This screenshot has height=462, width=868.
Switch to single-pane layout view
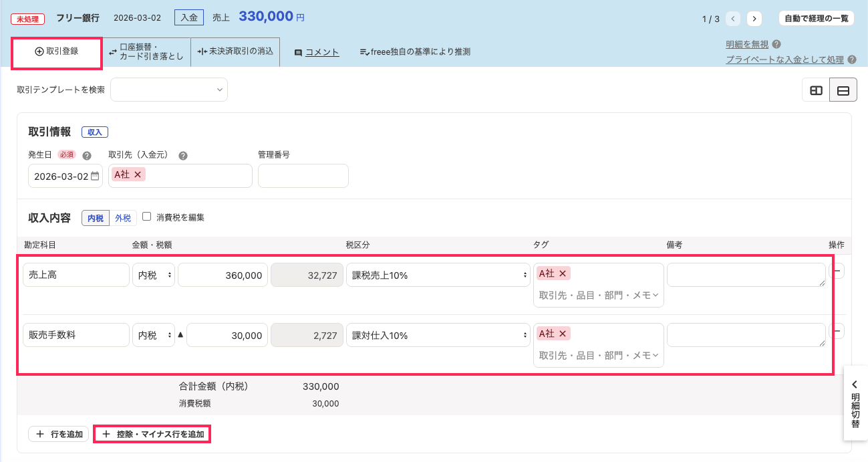coord(843,90)
